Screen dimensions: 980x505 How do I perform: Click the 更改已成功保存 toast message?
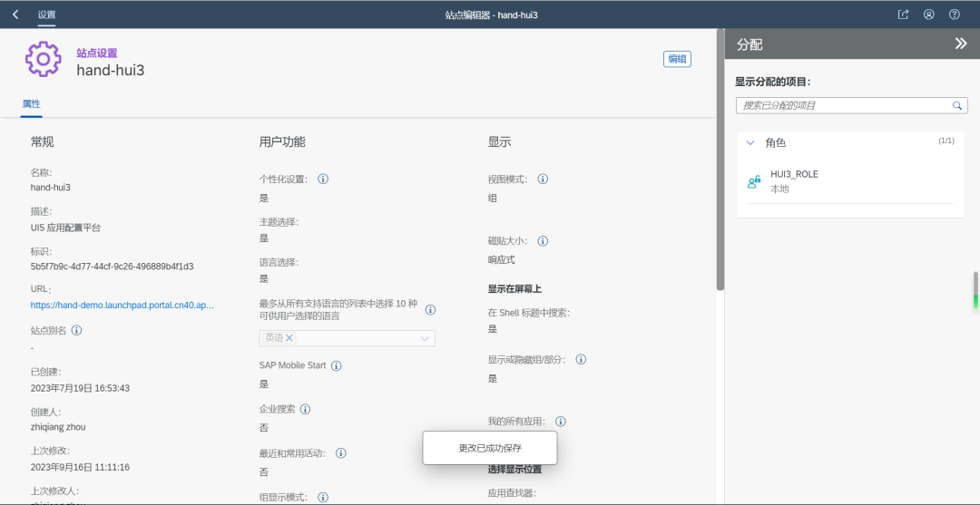(x=490, y=448)
